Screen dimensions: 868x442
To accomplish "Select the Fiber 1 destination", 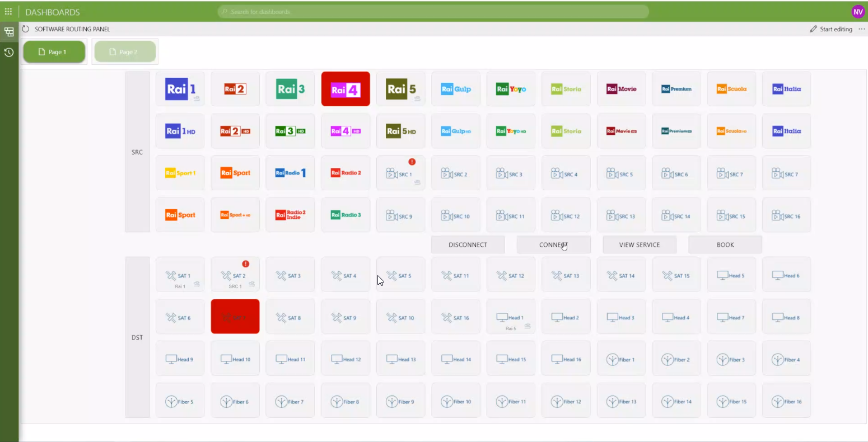I will [x=621, y=358].
